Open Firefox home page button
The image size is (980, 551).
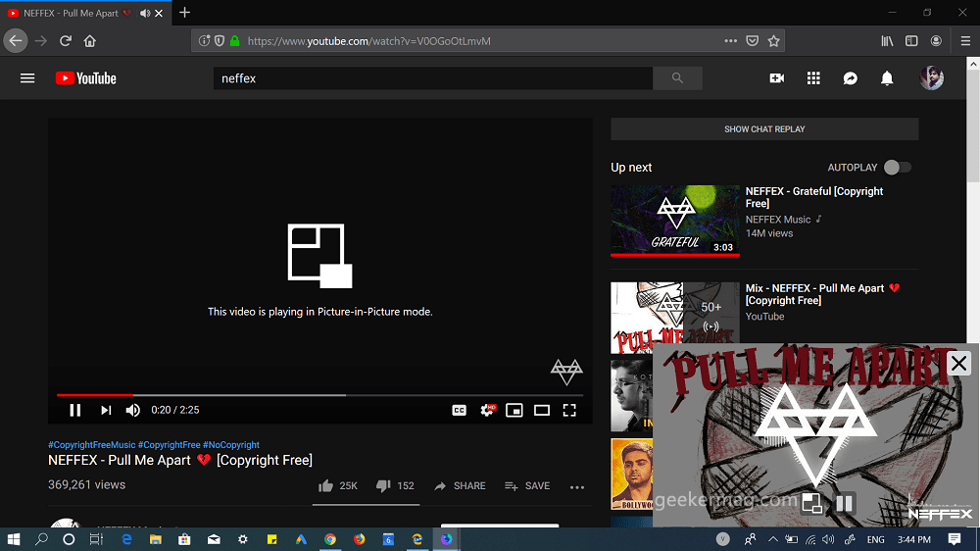[90, 40]
